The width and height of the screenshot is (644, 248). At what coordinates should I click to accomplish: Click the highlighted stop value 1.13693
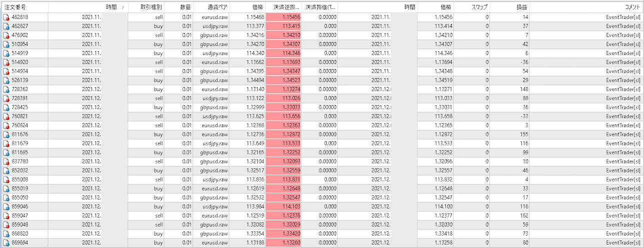[x=290, y=62]
